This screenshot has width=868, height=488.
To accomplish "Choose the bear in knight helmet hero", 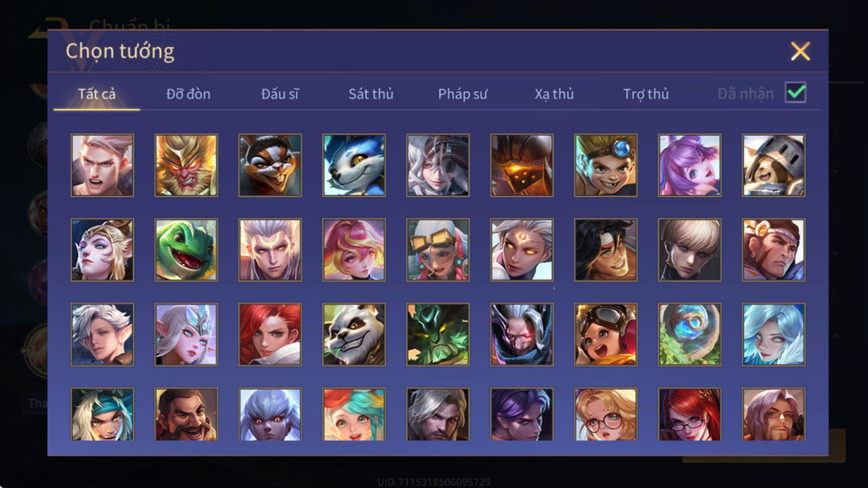I will (x=774, y=165).
